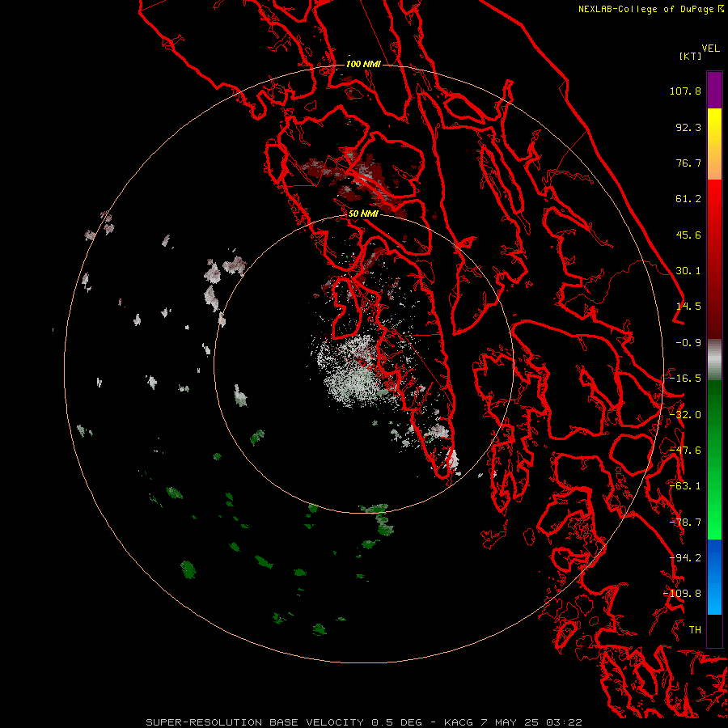Click the 76.7 velocity scale value
The width and height of the screenshot is (728, 728).
pos(688,163)
